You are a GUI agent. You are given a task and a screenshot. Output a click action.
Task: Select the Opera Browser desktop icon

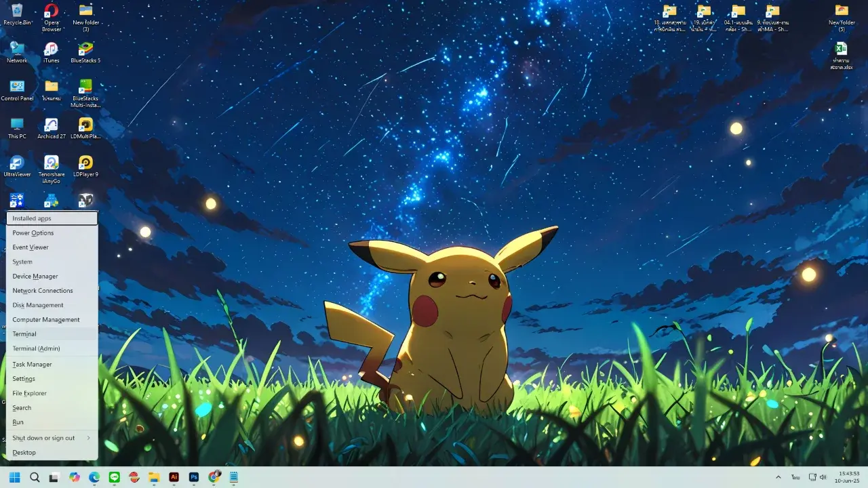52,18
